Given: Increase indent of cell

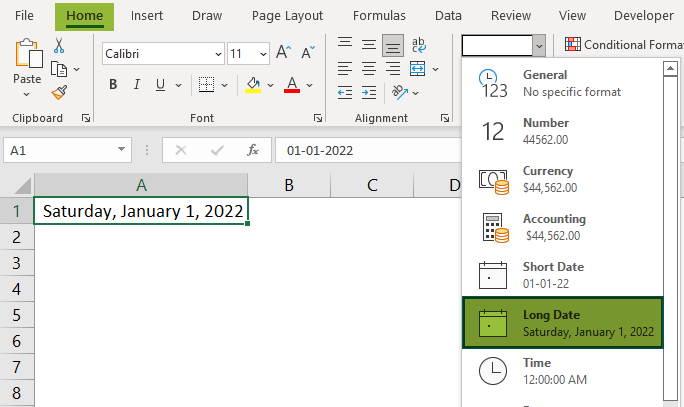Looking at the screenshot, I should tap(369, 92).
